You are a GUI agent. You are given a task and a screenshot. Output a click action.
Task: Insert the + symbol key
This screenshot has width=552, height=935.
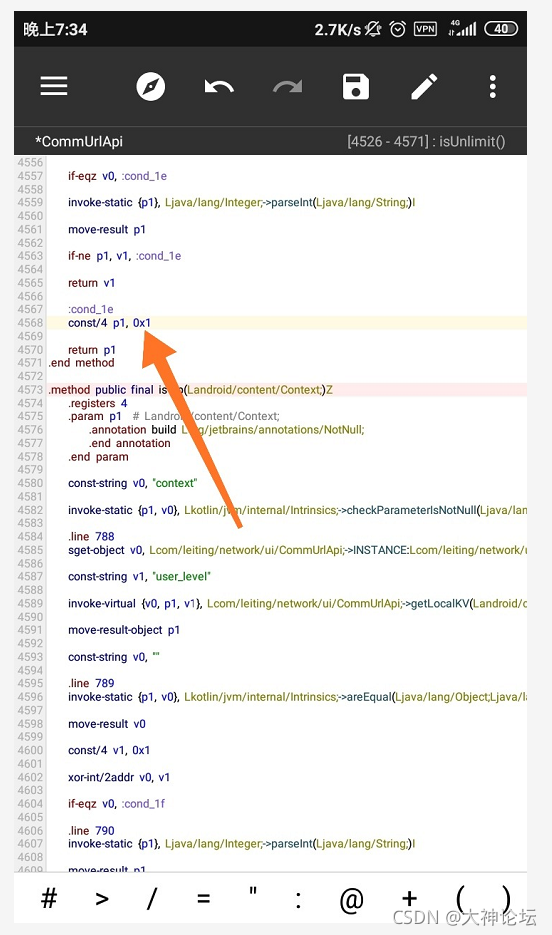[409, 899]
